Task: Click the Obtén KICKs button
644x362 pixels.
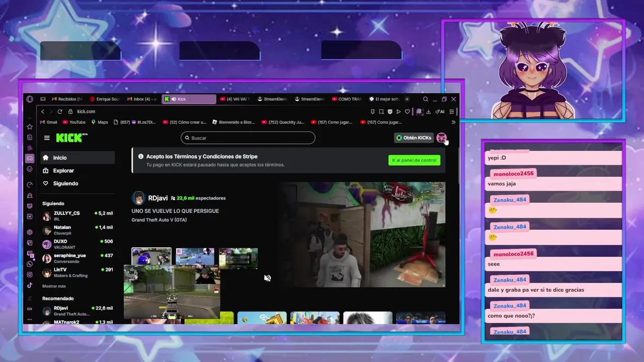Action: click(414, 138)
